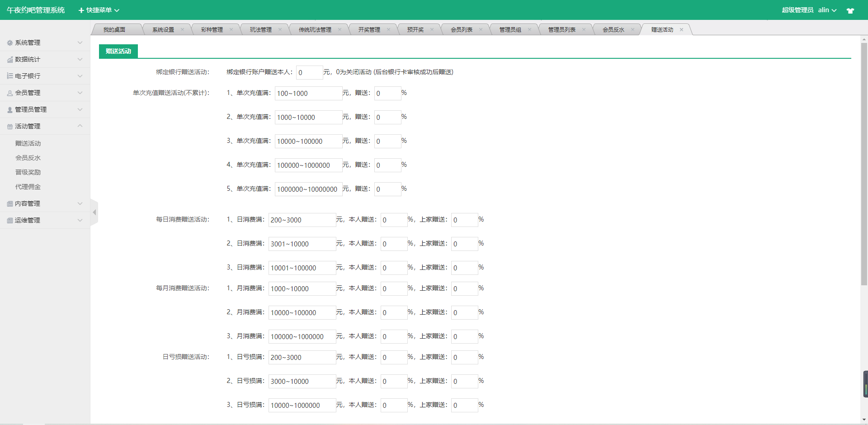
Task: Expand the 内容管理 sidebar section
Action: coord(45,203)
